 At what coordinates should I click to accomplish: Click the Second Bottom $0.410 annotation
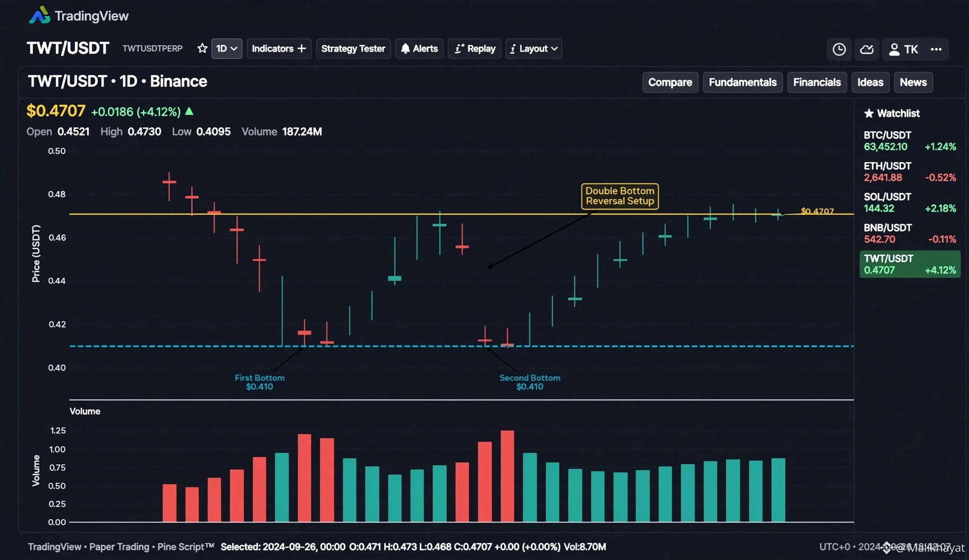(530, 382)
